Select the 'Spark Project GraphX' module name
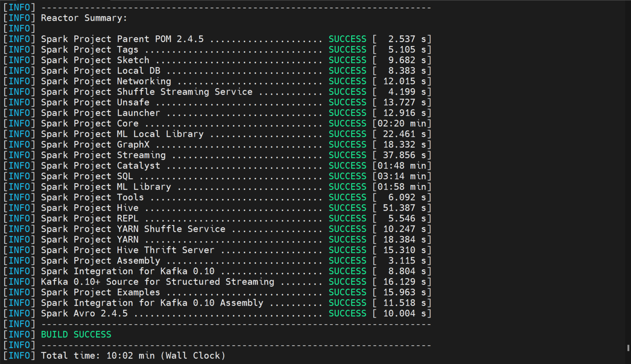Screen dimensions: 631x364 (95, 145)
